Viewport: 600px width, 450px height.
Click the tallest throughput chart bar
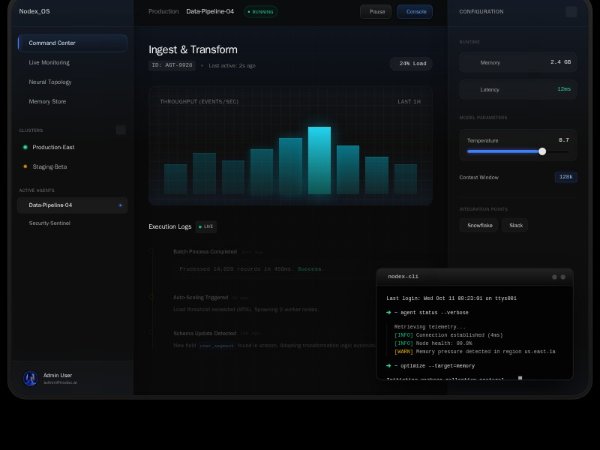click(x=319, y=160)
